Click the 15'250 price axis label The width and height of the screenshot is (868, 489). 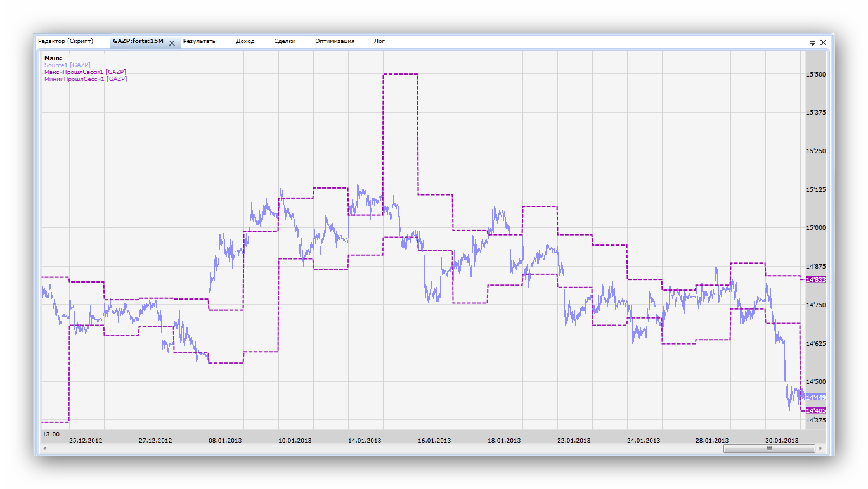[815, 151]
